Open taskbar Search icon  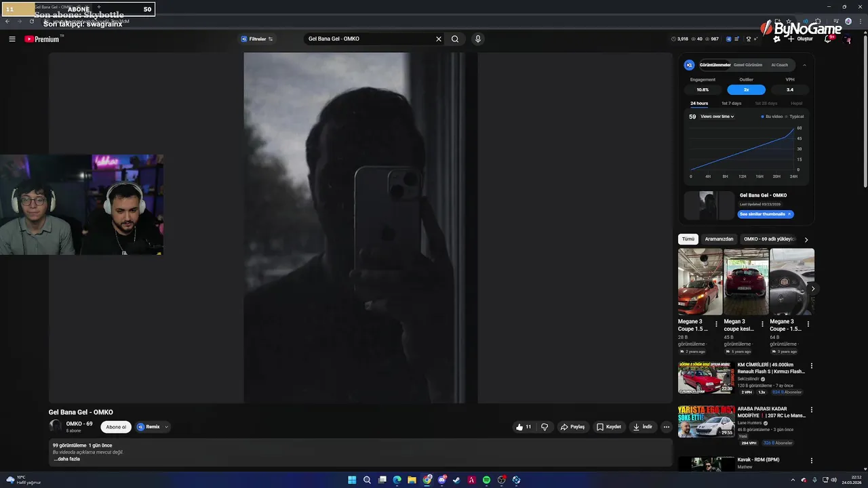(367, 480)
